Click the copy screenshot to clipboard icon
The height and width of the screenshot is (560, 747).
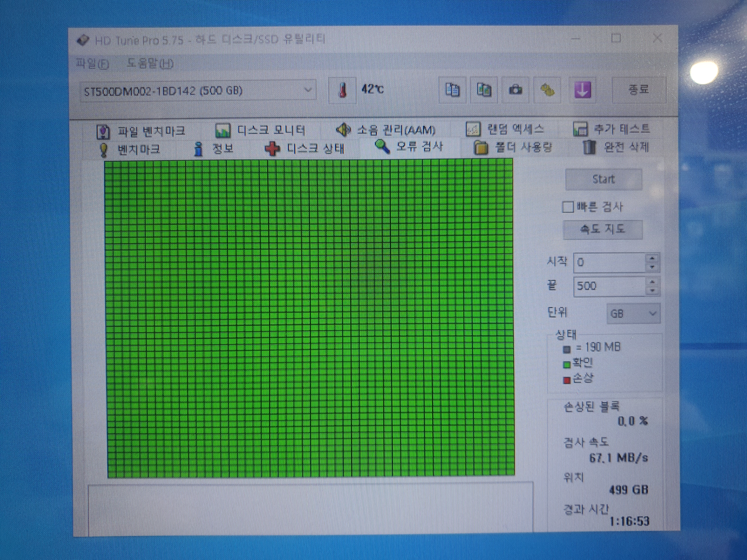484,90
